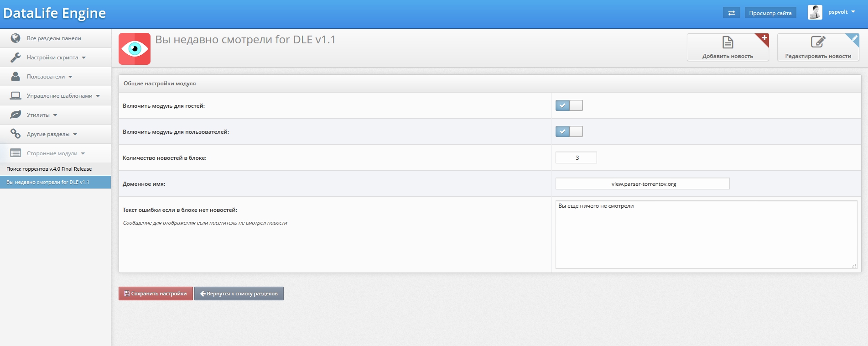This screenshot has height=346, width=868.
Task: Click the DataLife Engine logo
Action: click(x=54, y=13)
